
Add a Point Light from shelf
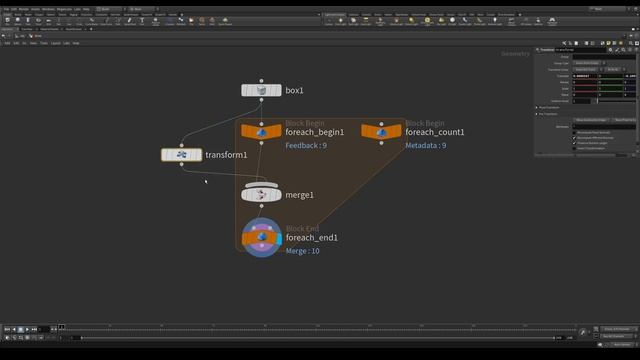coord(340,21)
